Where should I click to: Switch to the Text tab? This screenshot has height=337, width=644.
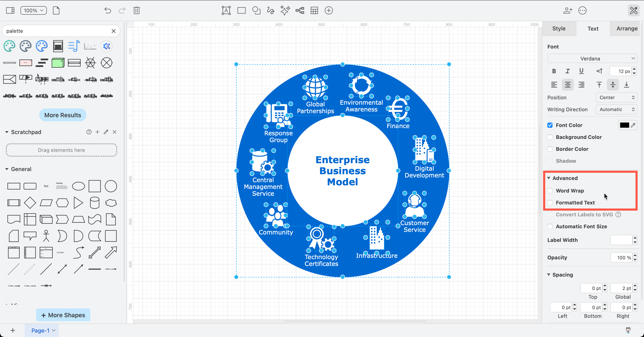click(x=593, y=29)
